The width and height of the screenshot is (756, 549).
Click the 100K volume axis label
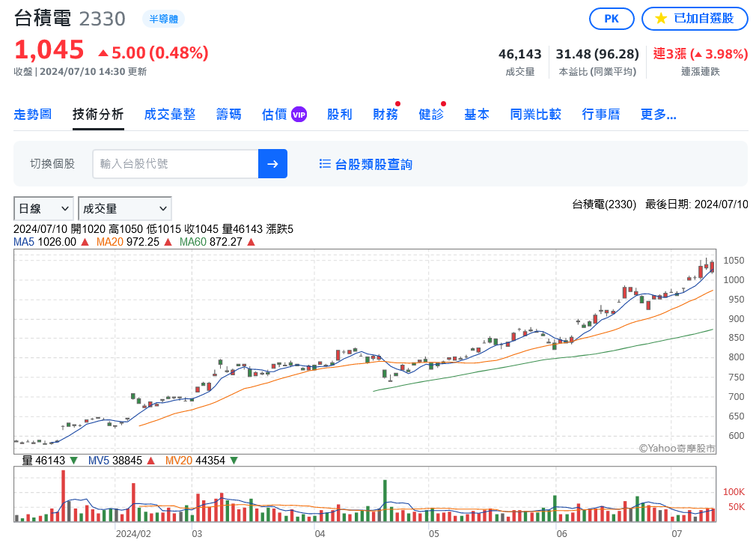[734, 491]
